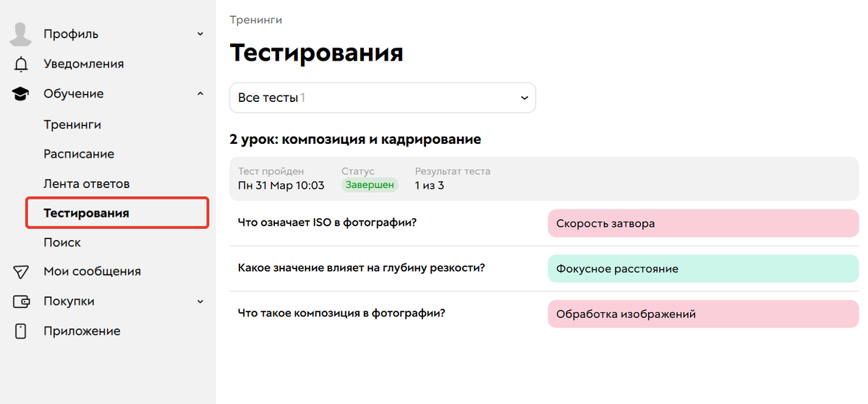Open Мои сообщения in sidebar
The image size is (868, 404).
coord(92,271)
